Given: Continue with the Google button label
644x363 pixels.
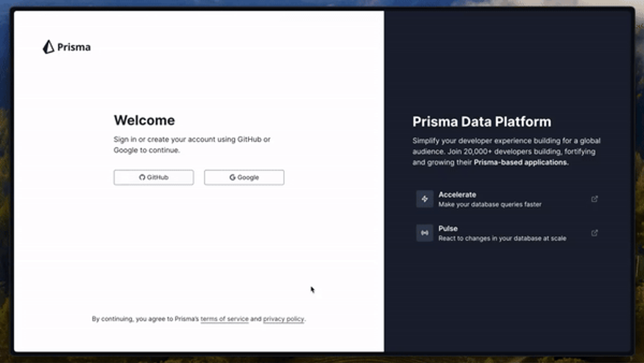Looking at the screenshot, I should (248, 178).
